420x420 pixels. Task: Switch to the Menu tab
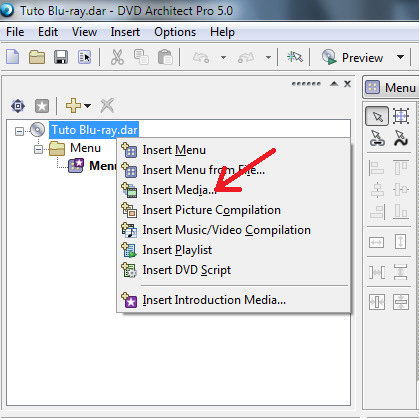[x=391, y=88]
